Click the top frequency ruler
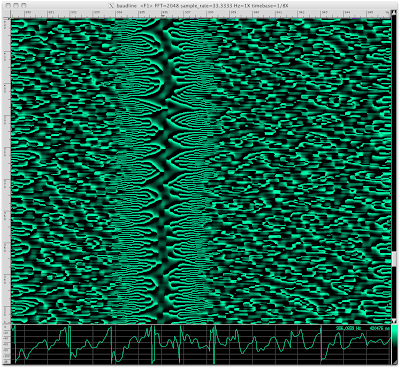This screenshot has height=368, width=400. tap(200, 14)
